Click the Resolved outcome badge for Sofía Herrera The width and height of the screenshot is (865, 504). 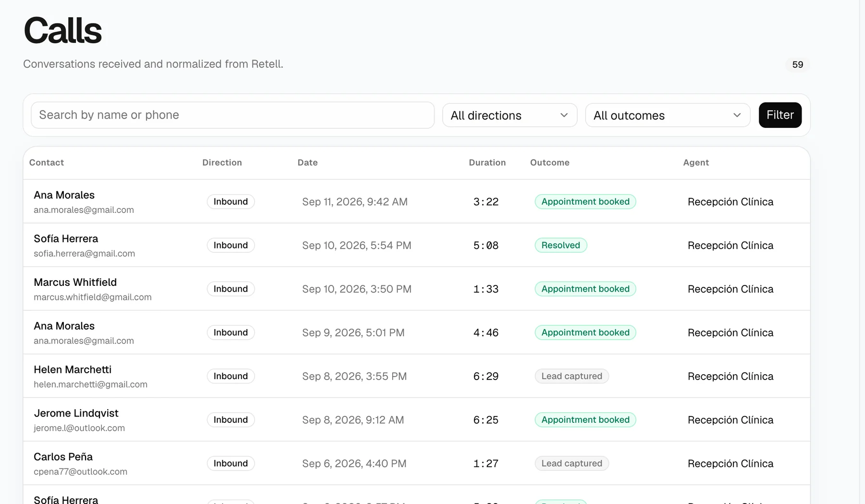coord(561,246)
